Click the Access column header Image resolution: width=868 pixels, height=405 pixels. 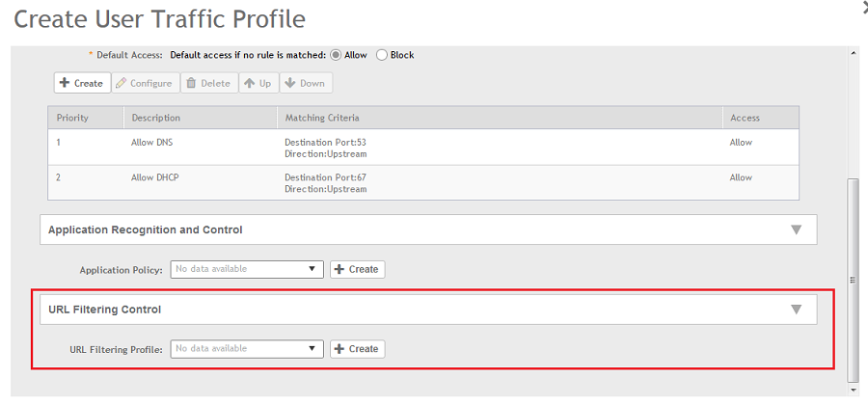(x=745, y=118)
